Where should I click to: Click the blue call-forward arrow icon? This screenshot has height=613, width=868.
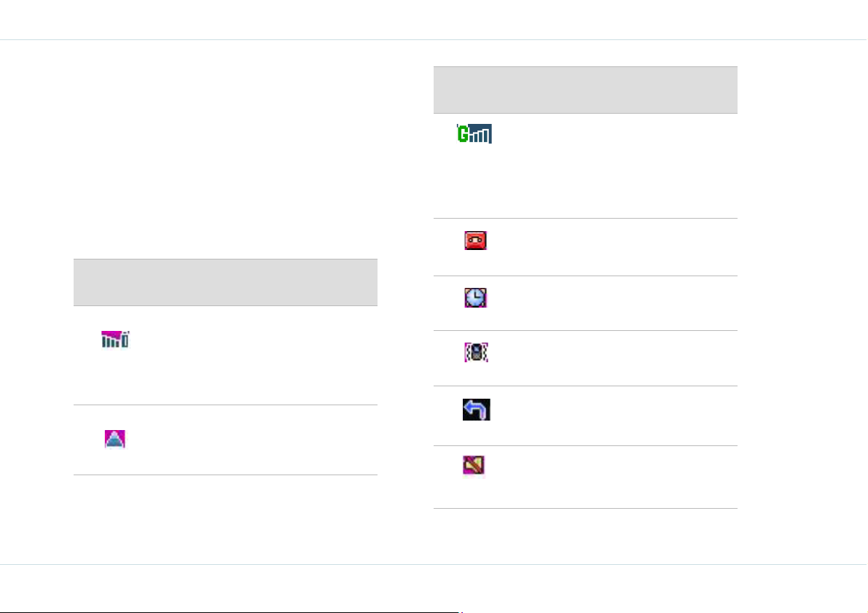coord(476,410)
